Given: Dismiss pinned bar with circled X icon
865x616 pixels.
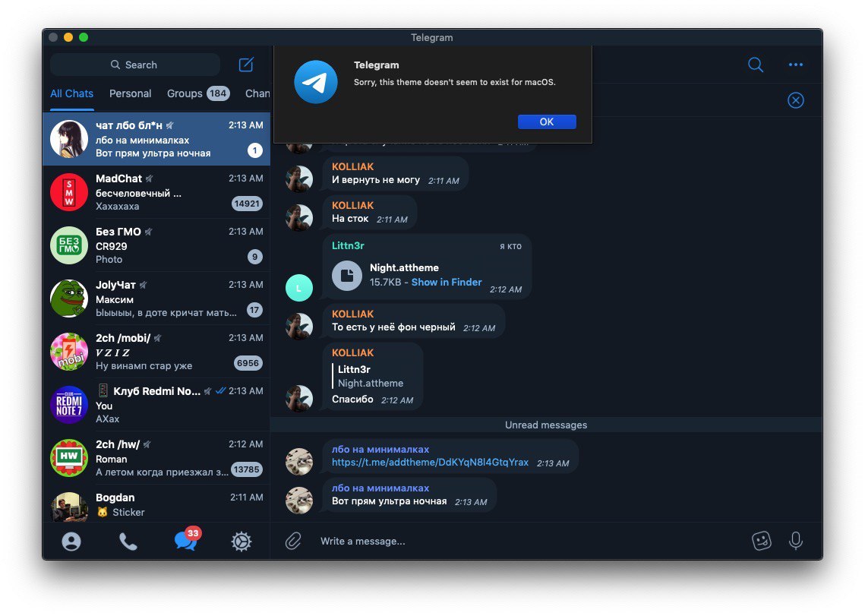Looking at the screenshot, I should 795,100.
